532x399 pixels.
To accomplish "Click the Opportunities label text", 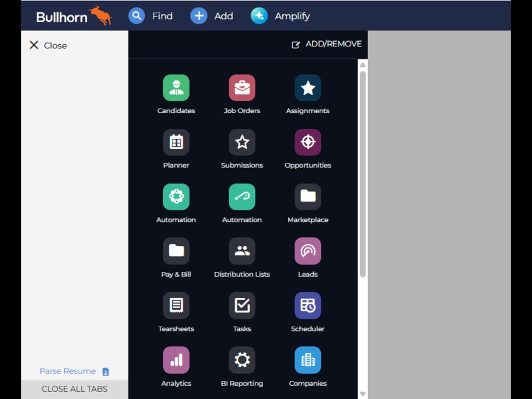I will tap(307, 165).
